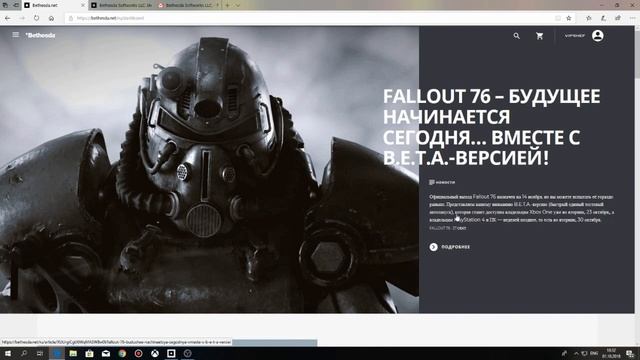
Task: Click the ENG language indicator
Action: (x=594, y=353)
